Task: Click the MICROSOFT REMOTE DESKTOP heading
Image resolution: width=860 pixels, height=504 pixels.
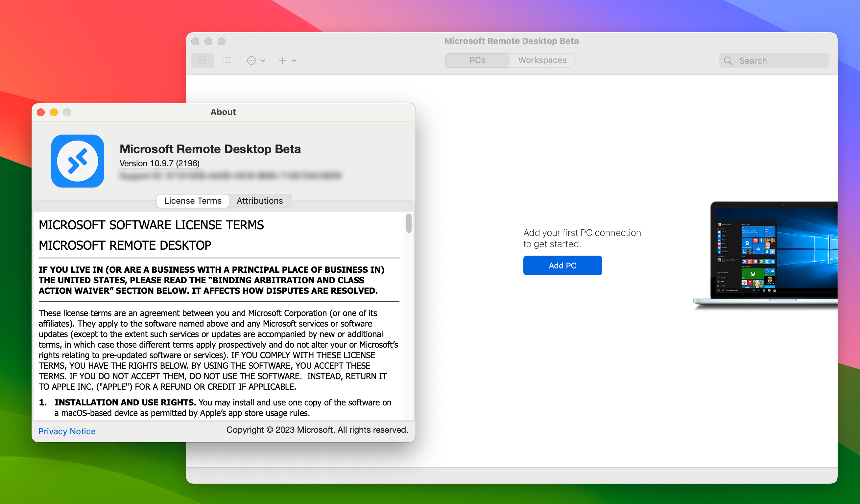Action: [125, 245]
